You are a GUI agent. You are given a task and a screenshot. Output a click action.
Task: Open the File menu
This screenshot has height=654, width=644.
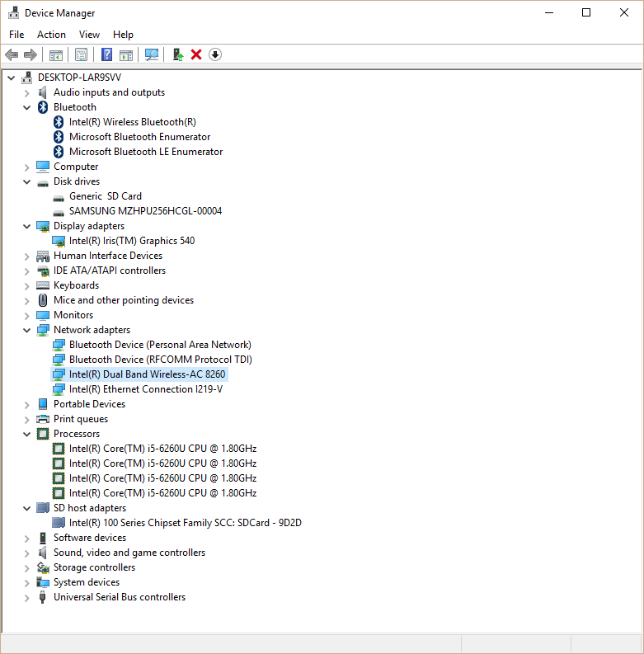16,35
